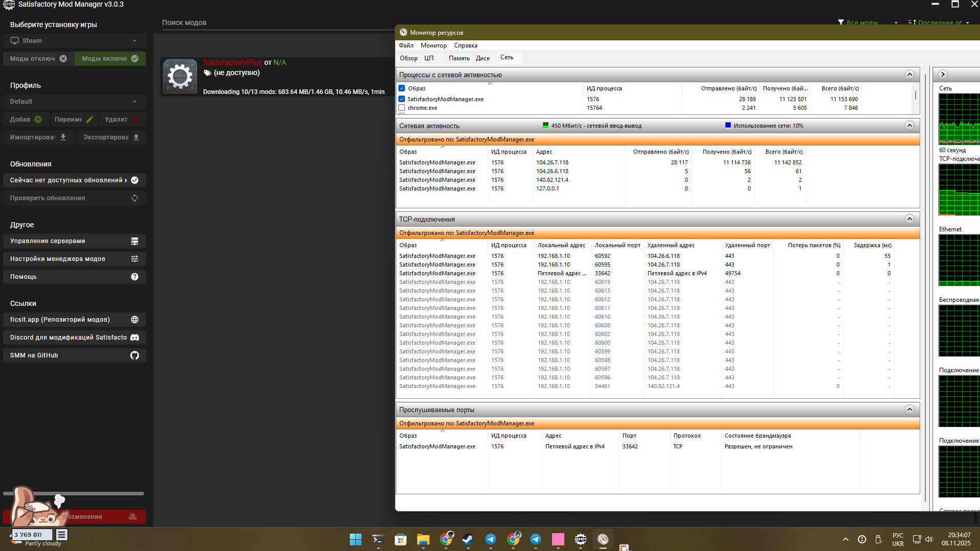Toggle the Образ select-all checkbox
Screen dimensions: 980x551
tap(402, 88)
